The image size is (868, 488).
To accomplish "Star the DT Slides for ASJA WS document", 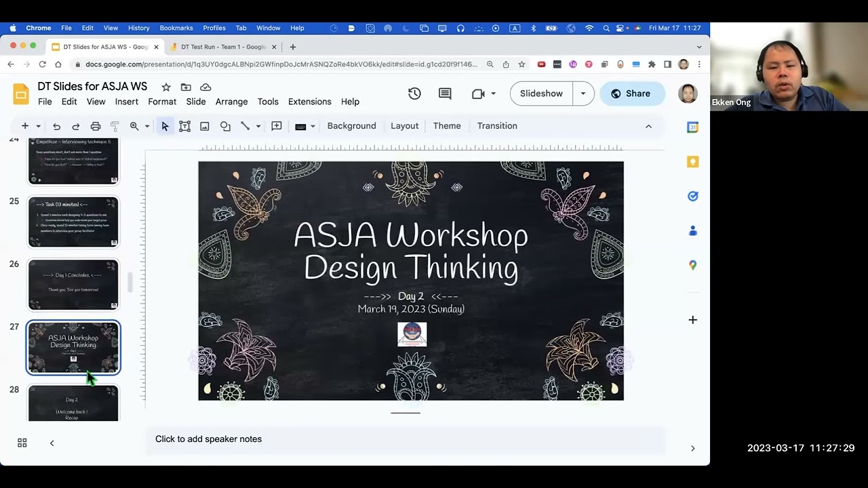I will pyautogui.click(x=165, y=87).
